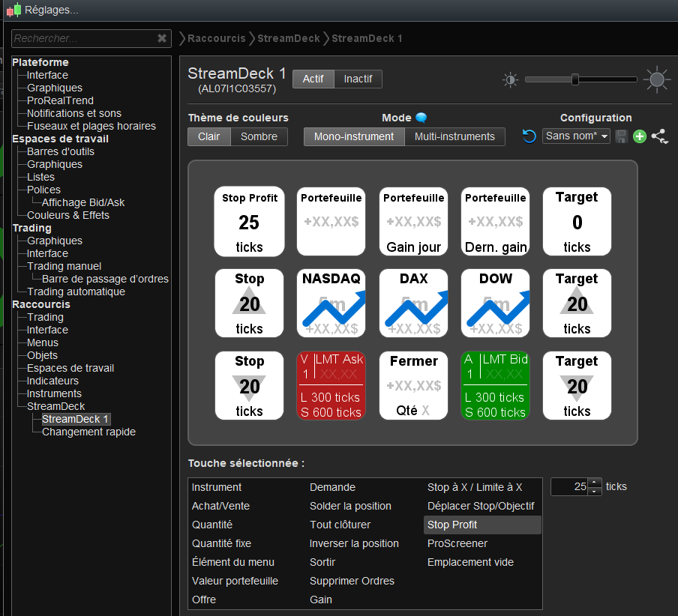Assign Inverser la position function
Screen dimensions: 678x616
point(354,543)
